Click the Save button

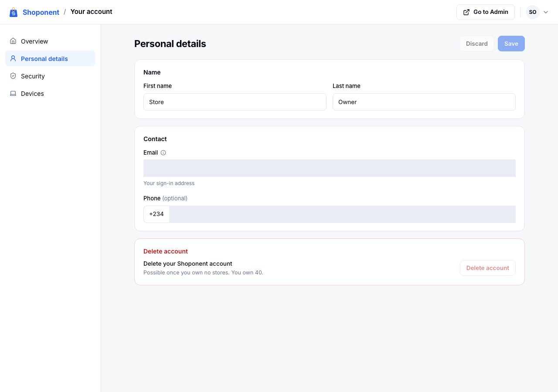[511, 44]
